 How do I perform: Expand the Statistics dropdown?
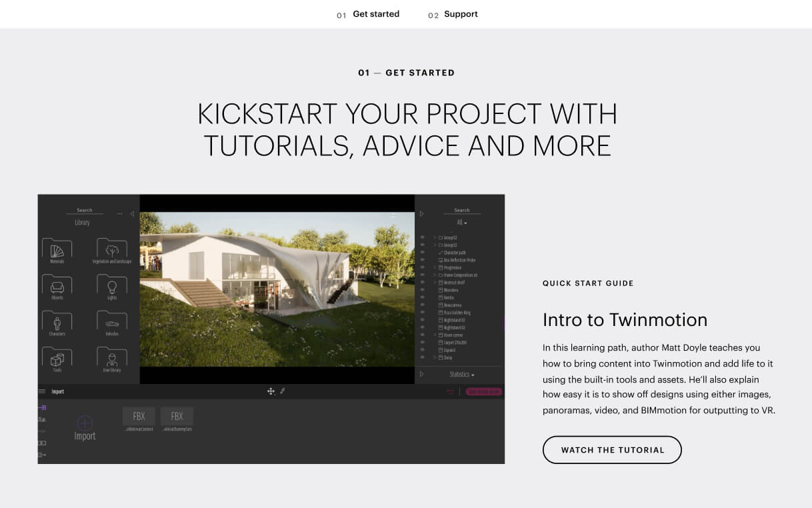(x=461, y=375)
